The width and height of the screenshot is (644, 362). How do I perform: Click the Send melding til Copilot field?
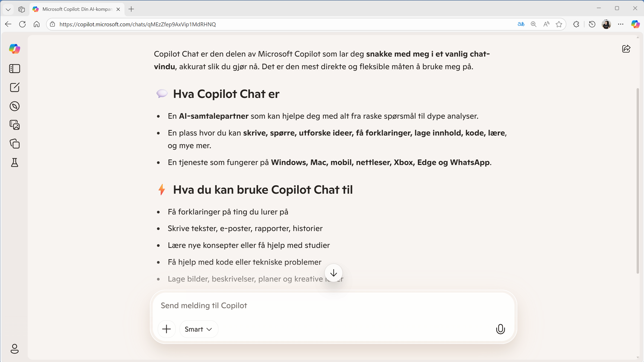322,305
